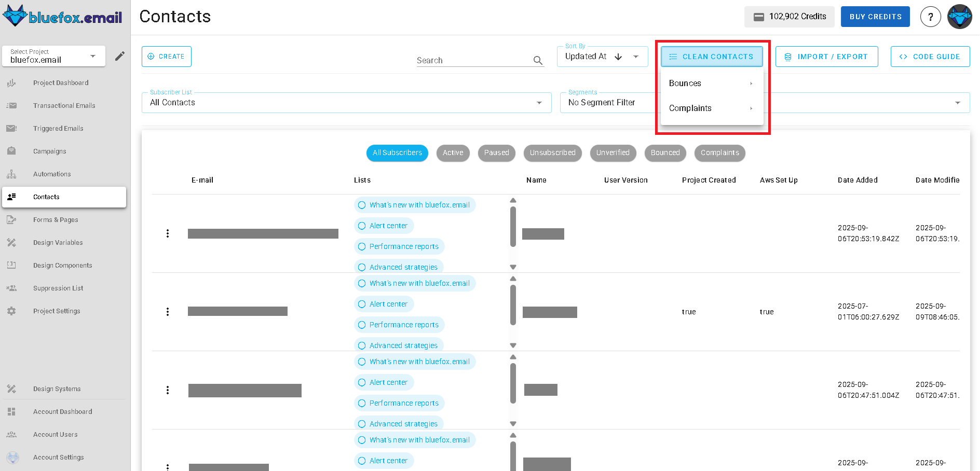Click the search magnifier icon
The width and height of the screenshot is (980, 471).
538,60
